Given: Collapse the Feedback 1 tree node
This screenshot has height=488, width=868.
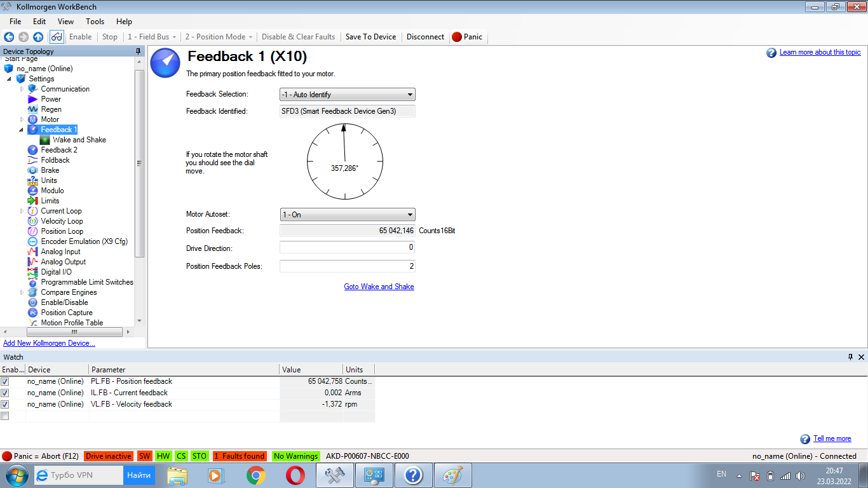Looking at the screenshot, I should [21, 130].
